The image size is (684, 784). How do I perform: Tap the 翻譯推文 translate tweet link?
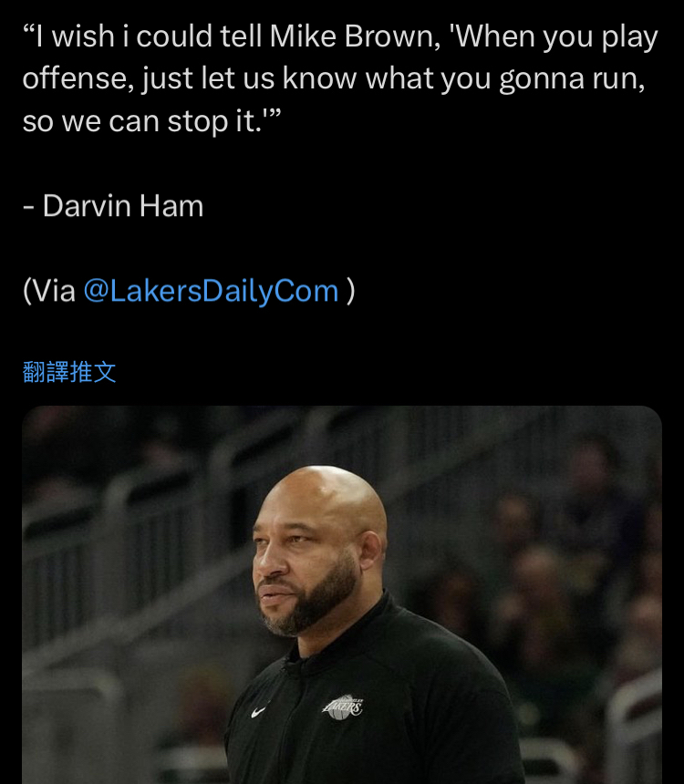69,372
